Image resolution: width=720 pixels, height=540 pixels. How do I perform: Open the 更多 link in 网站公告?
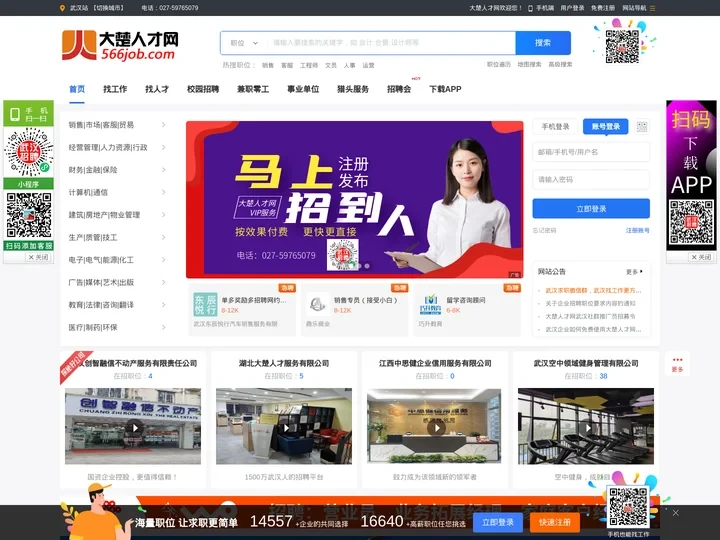tap(634, 272)
